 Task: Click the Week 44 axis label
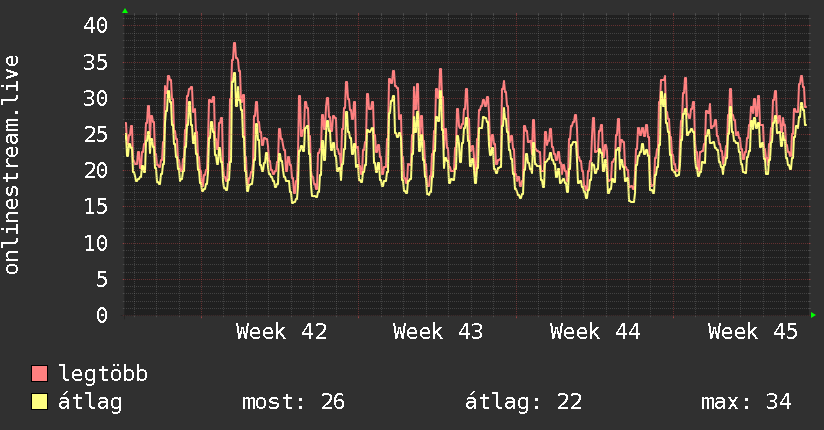click(595, 332)
